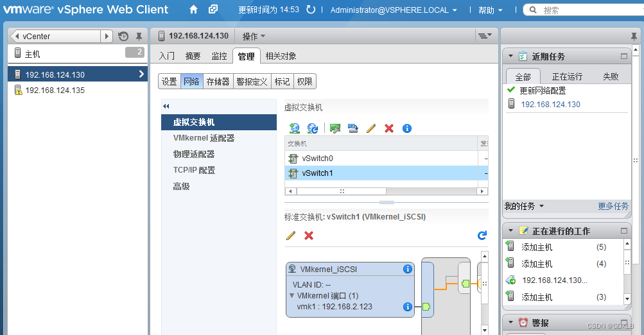Open 物理适配器 in the side menu
644x335 pixels.
point(194,154)
